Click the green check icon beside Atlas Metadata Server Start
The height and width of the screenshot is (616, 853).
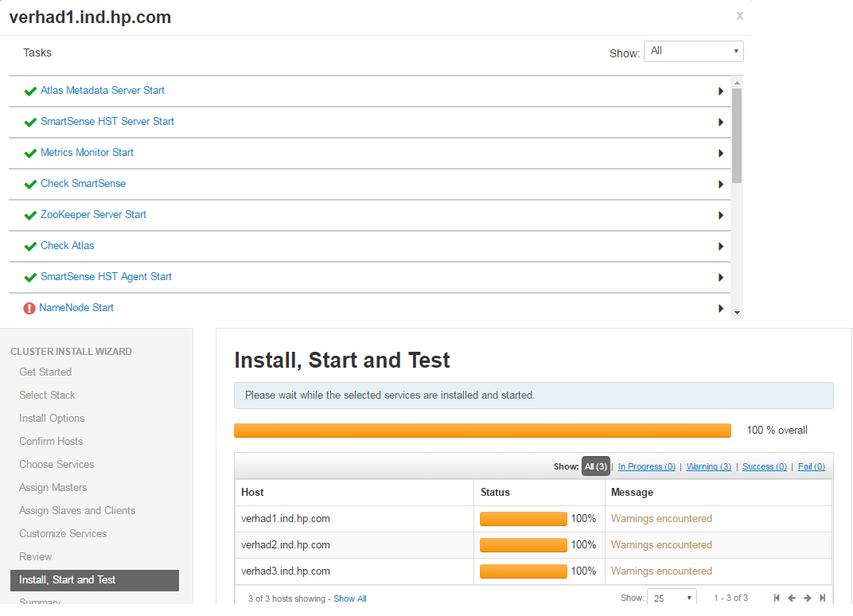pyautogui.click(x=30, y=91)
